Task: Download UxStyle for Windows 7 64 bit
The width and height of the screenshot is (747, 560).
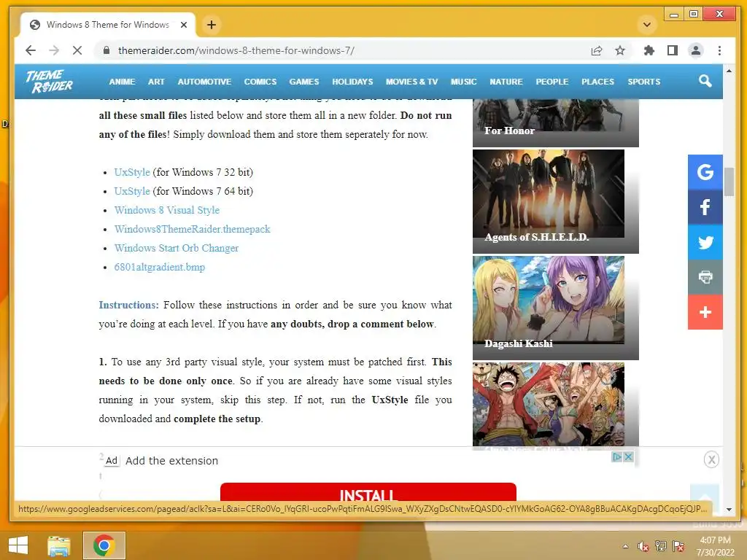Action: tap(132, 191)
